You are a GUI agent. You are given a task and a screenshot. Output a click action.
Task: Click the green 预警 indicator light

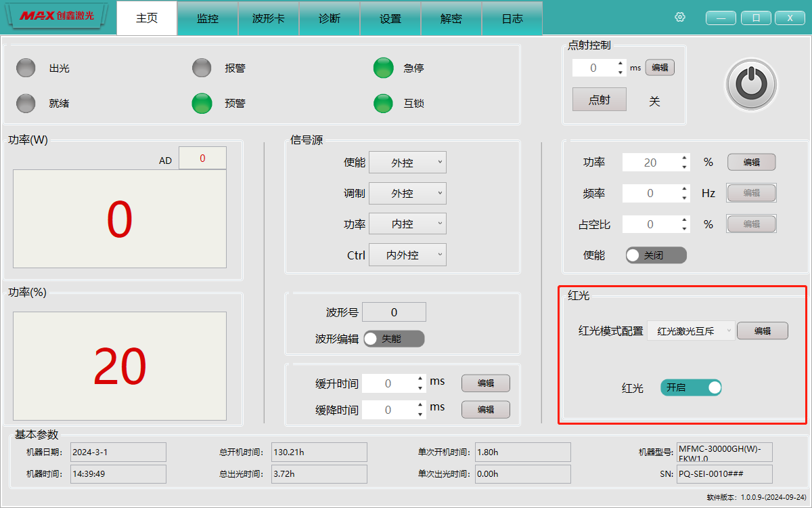point(202,104)
